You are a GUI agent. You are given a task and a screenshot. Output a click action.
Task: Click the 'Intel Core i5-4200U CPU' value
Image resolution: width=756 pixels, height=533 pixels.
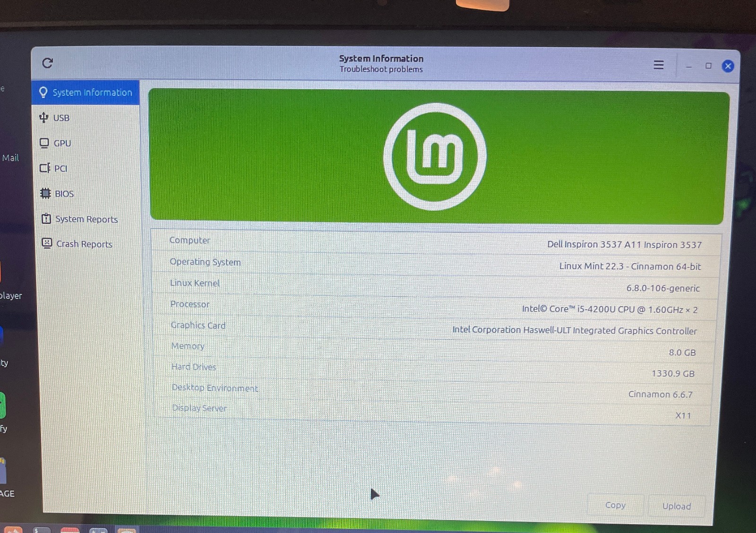click(610, 309)
